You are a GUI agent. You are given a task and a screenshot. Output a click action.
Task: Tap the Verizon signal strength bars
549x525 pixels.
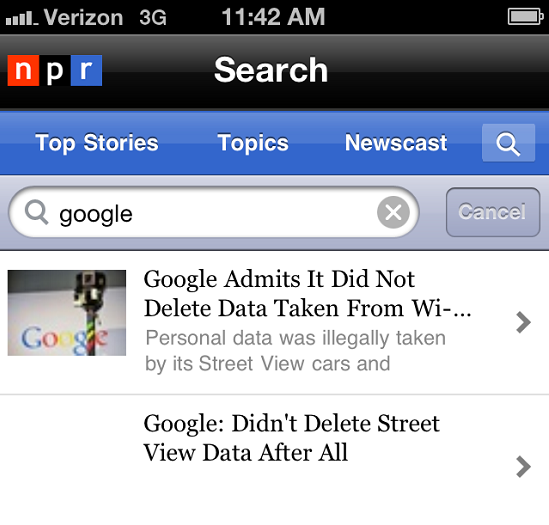22,18
